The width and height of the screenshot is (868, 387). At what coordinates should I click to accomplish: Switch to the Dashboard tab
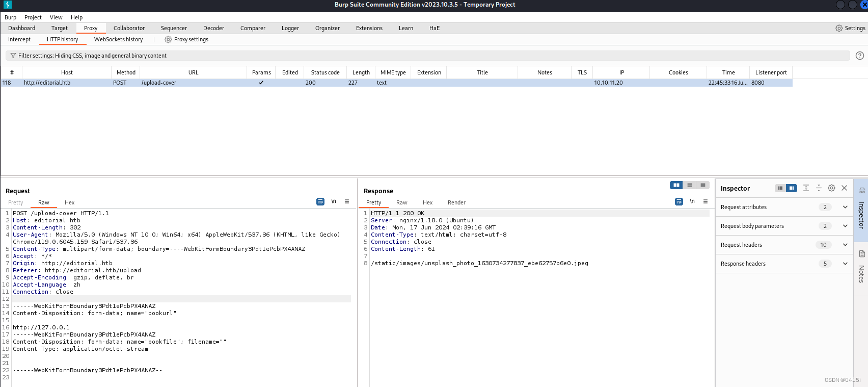(x=22, y=28)
